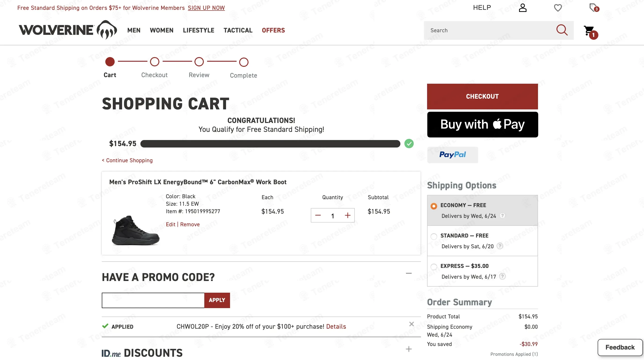Focus the quantity value field

pos(333,216)
